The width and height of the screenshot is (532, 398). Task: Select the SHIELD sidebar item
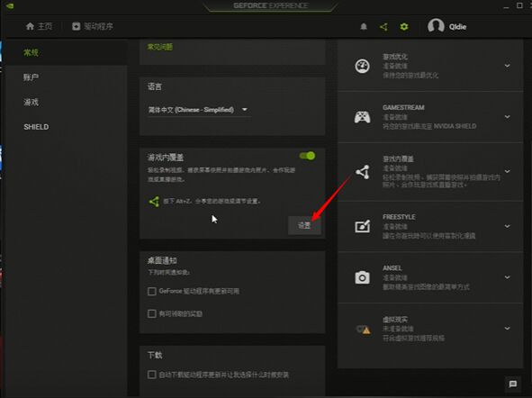click(x=36, y=127)
